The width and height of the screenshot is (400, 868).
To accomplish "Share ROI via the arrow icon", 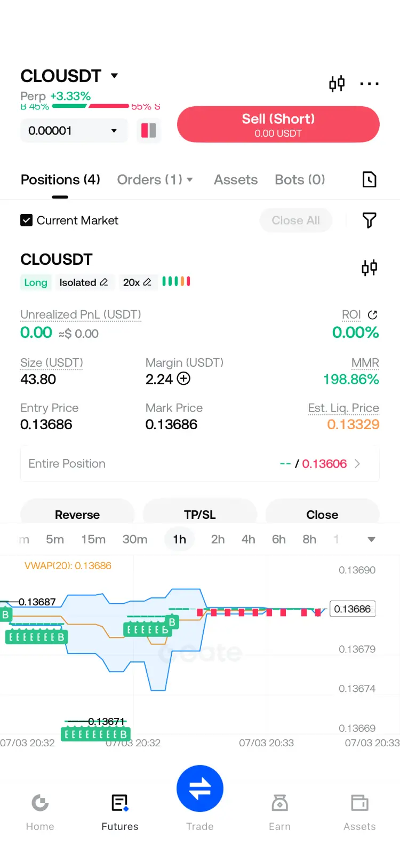I will (373, 315).
